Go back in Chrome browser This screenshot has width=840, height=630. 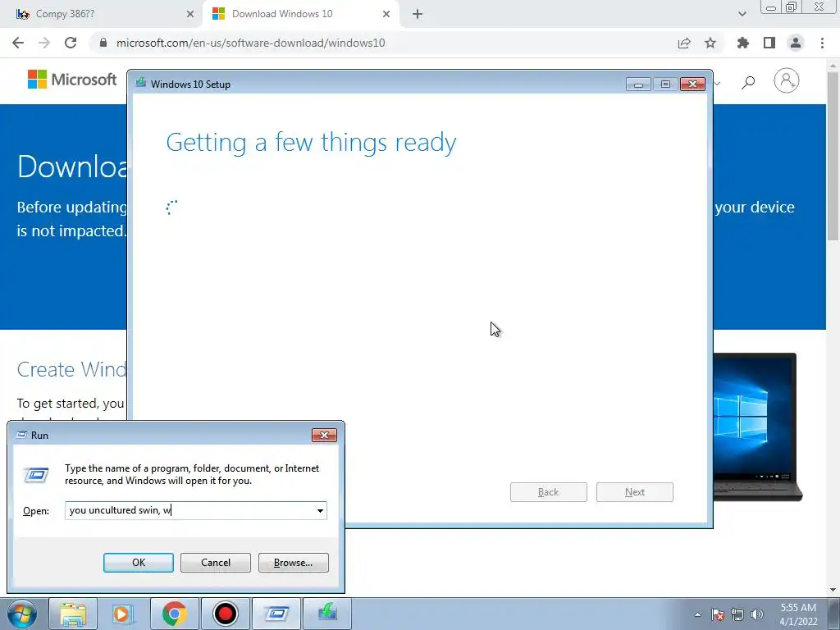[18, 43]
